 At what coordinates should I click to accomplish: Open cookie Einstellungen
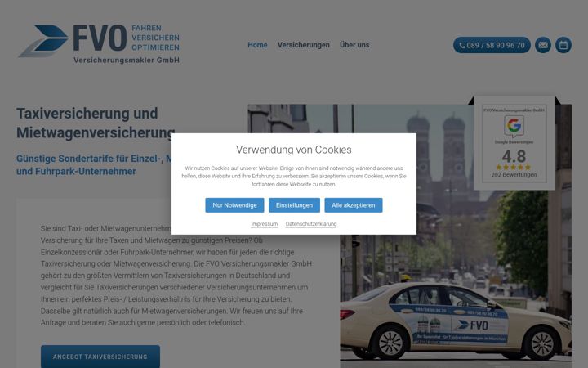[x=294, y=205]
